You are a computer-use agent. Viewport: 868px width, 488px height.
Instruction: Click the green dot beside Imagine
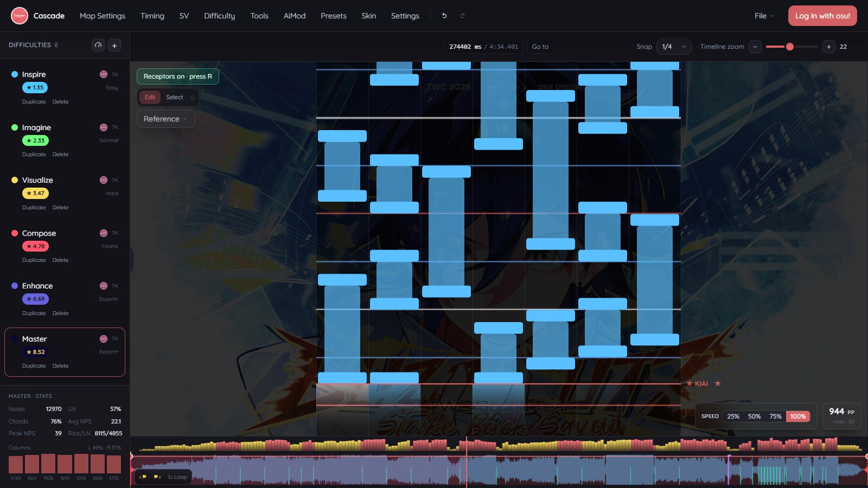pos(15,127)
